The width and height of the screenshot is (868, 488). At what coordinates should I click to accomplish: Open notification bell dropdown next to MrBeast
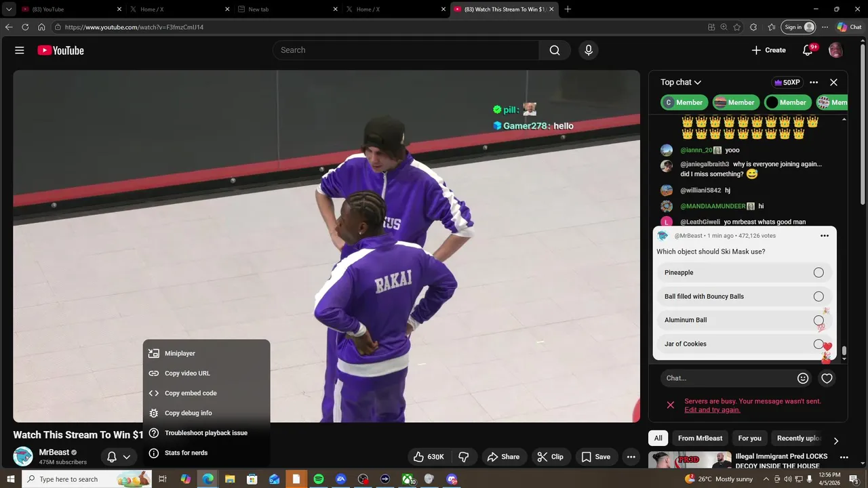click(119, 457)
